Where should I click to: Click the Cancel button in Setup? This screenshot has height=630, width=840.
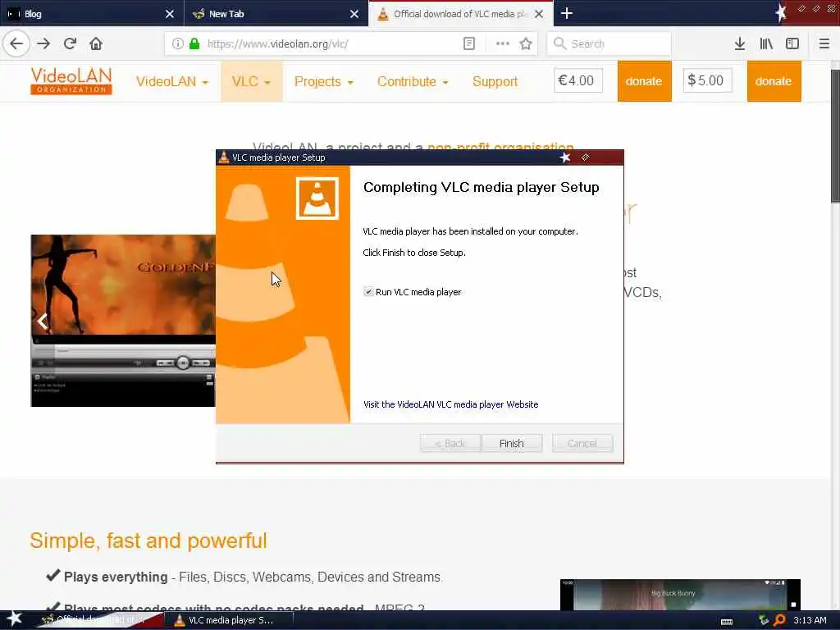click(582, 444)
